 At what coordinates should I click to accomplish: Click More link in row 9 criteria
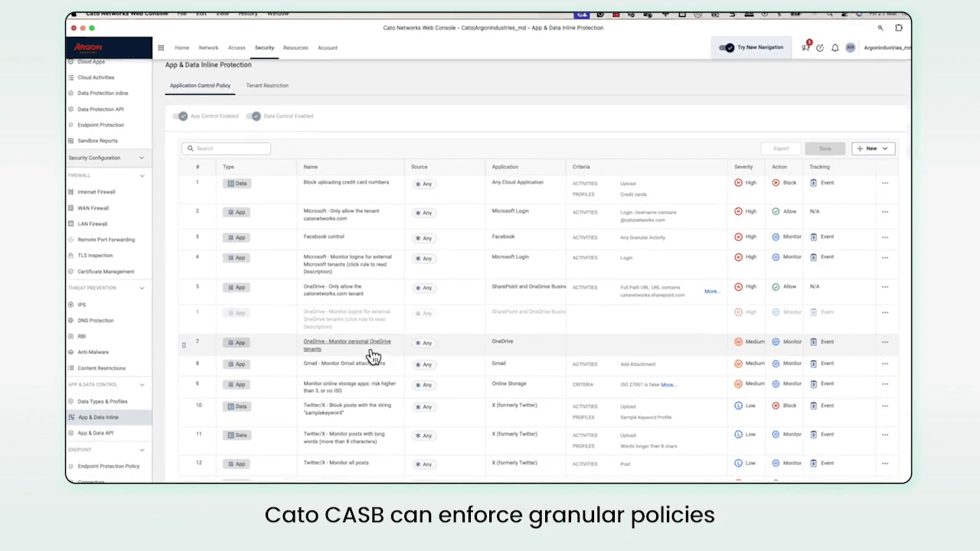(669, 385)
